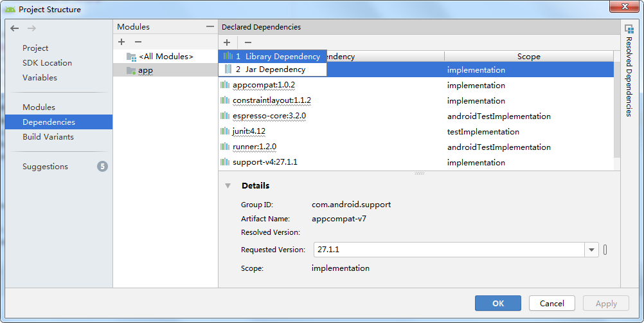Select the Dependencies section

pyautogui.click(x=58, y=122)
